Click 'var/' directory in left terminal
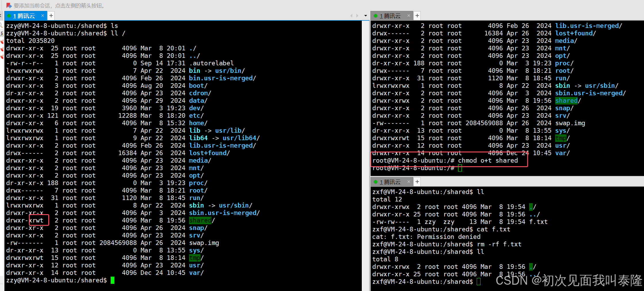The width and height of the screenshot is (644, 291). [196, 273]
